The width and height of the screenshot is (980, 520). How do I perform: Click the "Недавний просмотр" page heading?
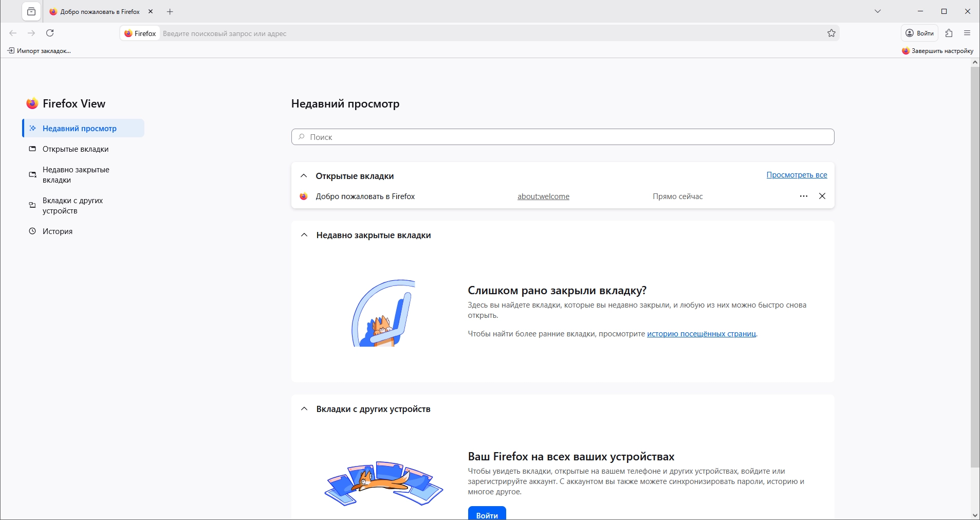point(345,103)
